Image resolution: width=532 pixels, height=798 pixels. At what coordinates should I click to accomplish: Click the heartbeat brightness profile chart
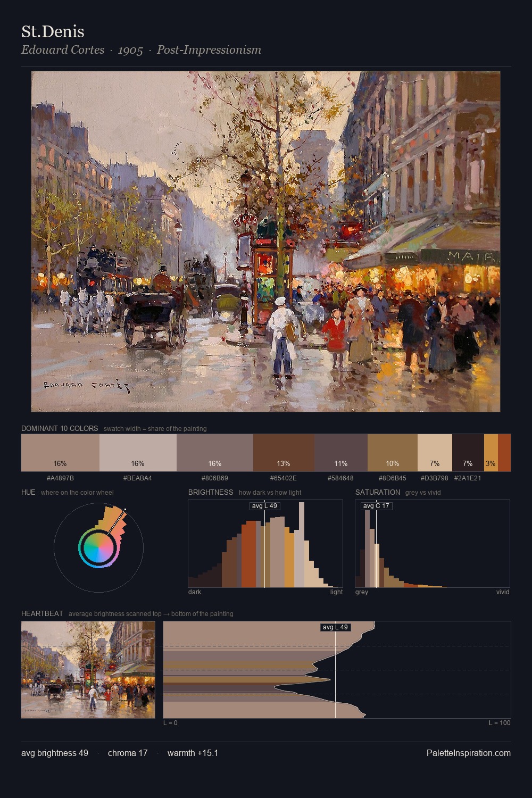(337, 670)
